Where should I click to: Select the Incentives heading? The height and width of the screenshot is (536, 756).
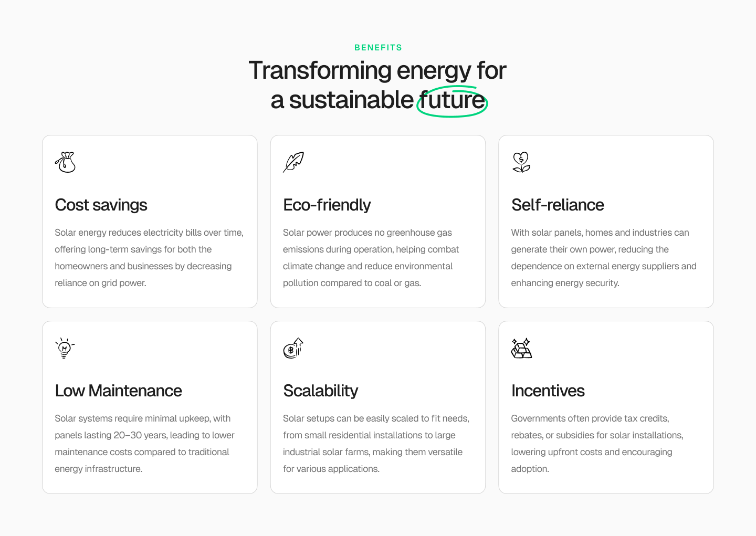point(548,391)
